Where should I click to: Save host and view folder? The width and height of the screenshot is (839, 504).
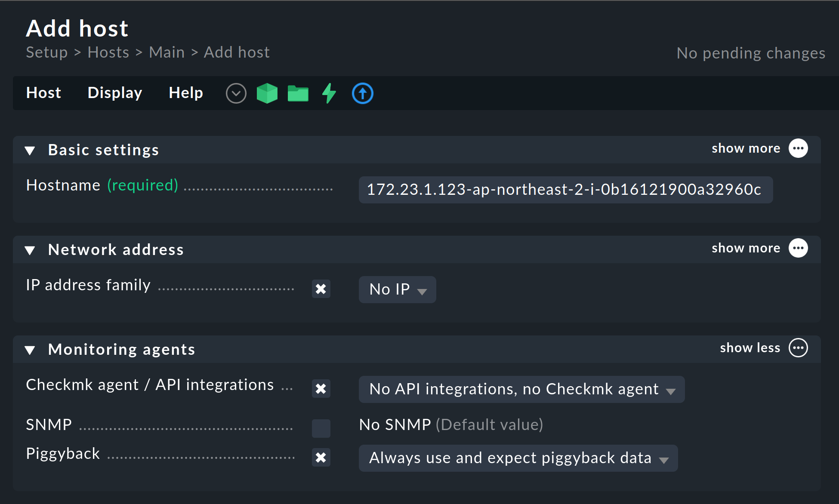[x=298, y=93]
